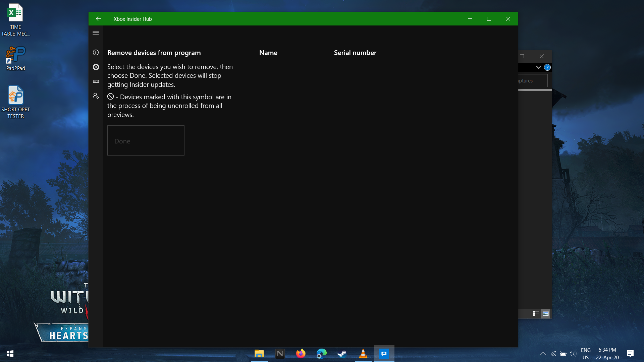Open the Wi-Fi network tray icon
Image resolution: width=644 pixels, height=362 pixels.
click(x=553, y=354)
